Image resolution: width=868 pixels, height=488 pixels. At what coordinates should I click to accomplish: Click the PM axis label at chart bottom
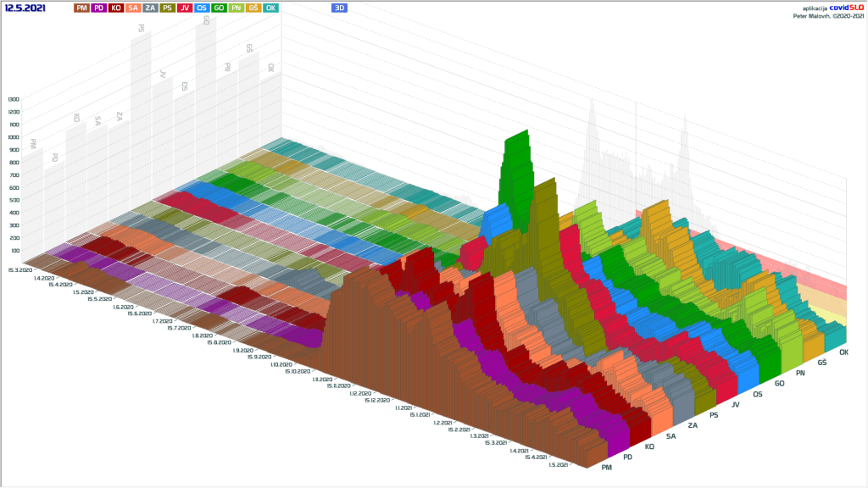point(606,467)
